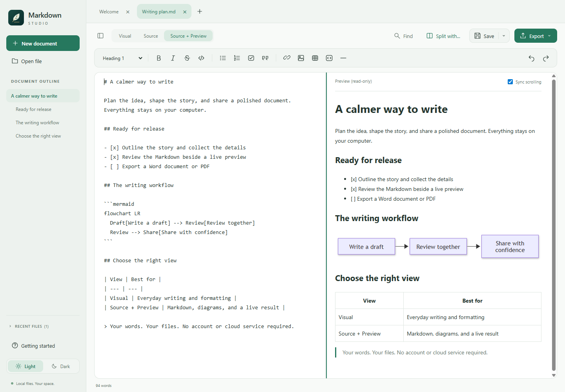Viewport: 565px width, 392px height.
Task: Insert a blockquote
Action: pyautogui.click(x=265, y=58)
